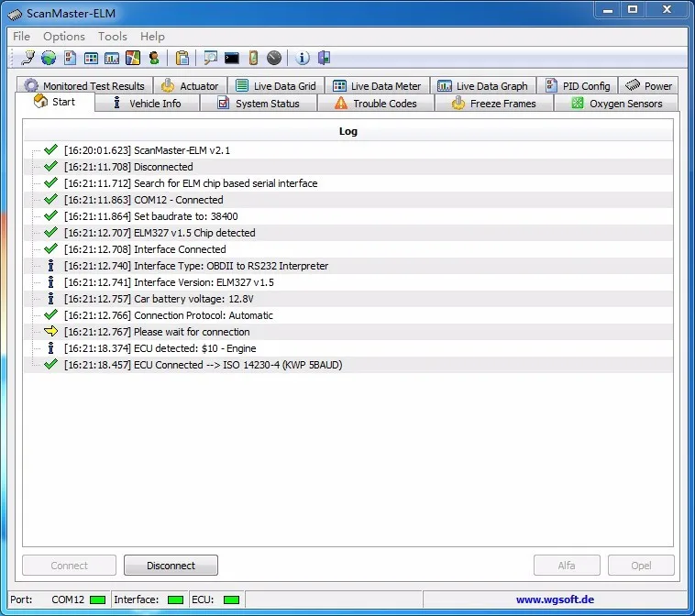The image size is (695, 616).
Task: Click the COM12 text in status bar
Action: point(68,599)
